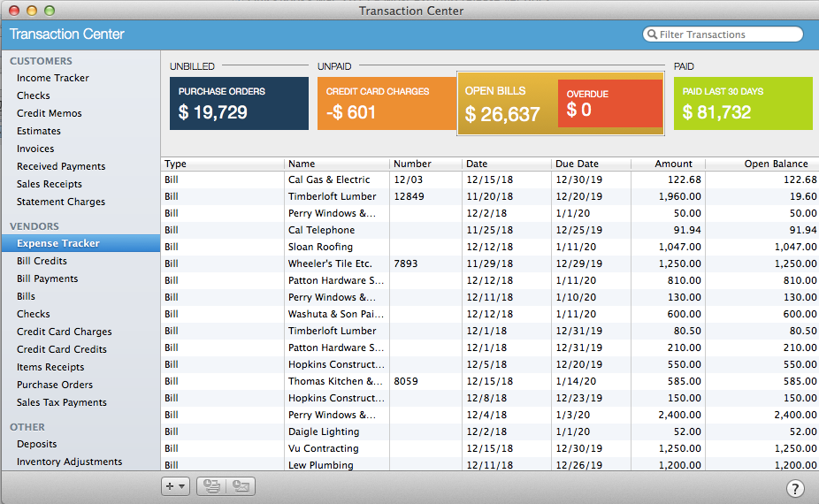
Task: Show the Overdue bills tile
Action: (609, 103)
